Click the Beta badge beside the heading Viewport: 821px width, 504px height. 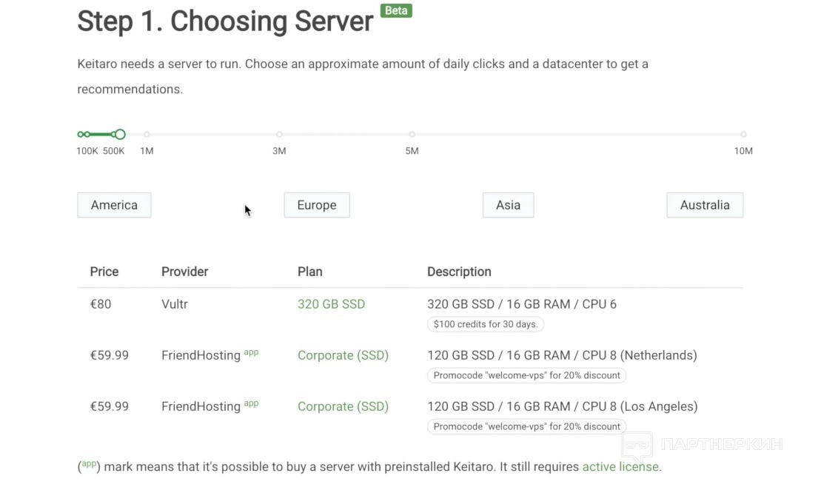click(x=396, y=11)
